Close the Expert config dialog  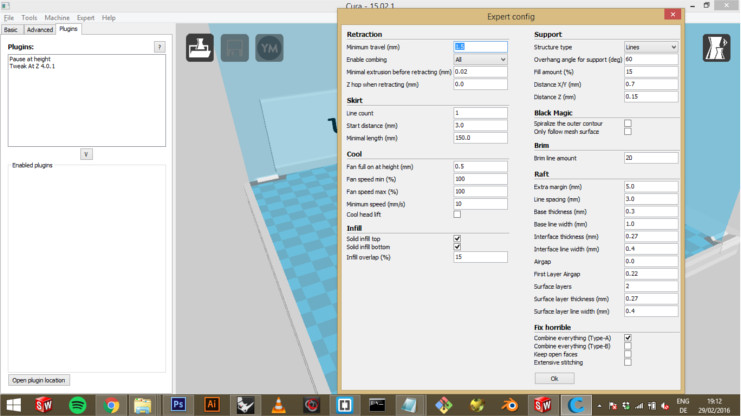tap(672, 14)
